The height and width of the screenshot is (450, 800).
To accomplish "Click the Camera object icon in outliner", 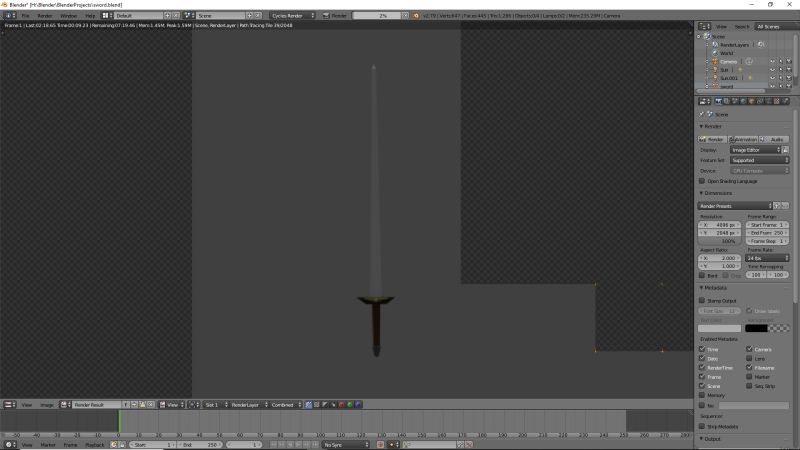I will tap(715, 62).
